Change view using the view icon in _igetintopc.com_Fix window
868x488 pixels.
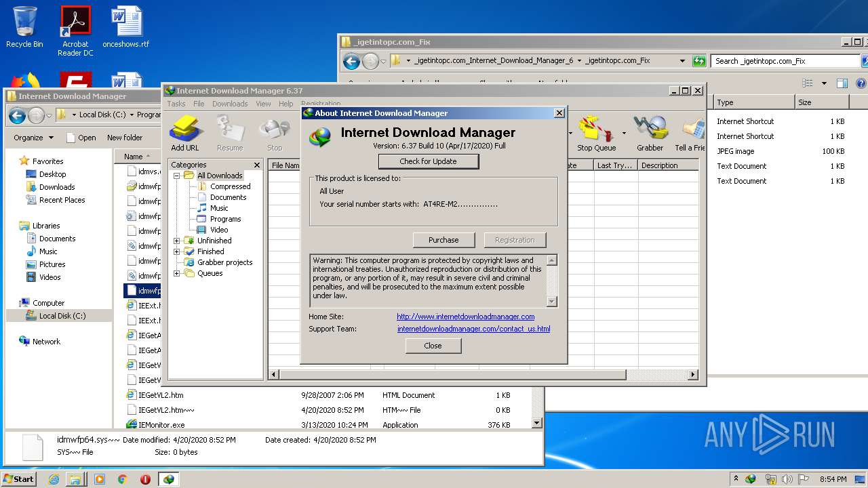coord(807,83)
